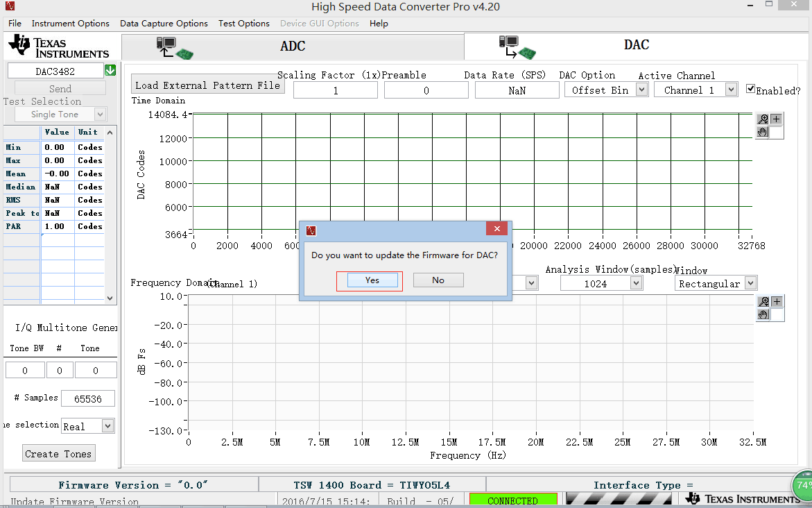812x508 pixels.
Task: Expand the Analysis Window samples 1024 dropdown
Action: [x=637, y=283]
